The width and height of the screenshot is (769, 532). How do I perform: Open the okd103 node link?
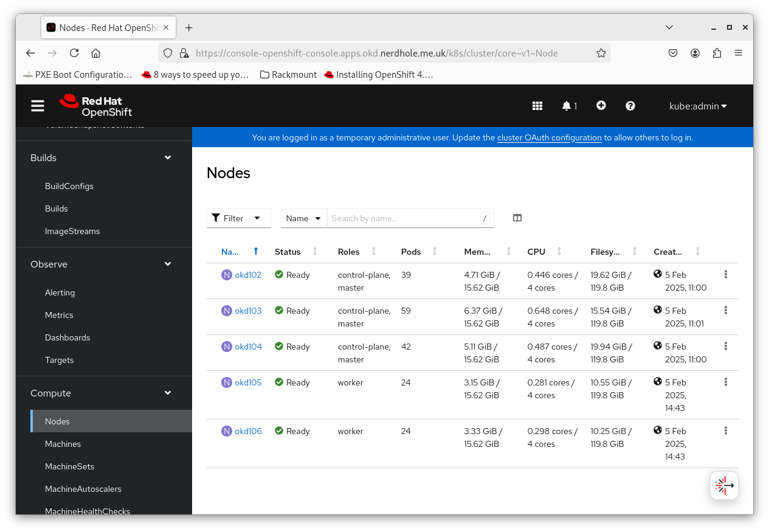248,311
